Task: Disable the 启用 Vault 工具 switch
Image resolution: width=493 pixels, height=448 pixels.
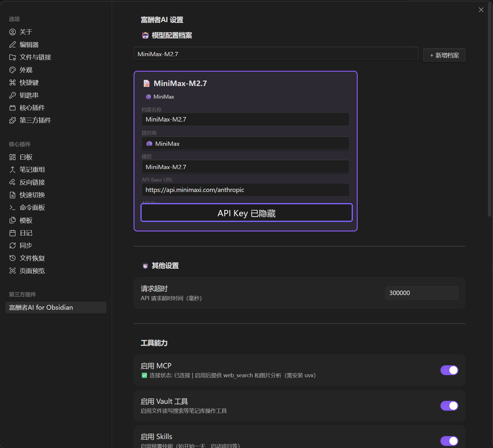Action: (449, 406)
